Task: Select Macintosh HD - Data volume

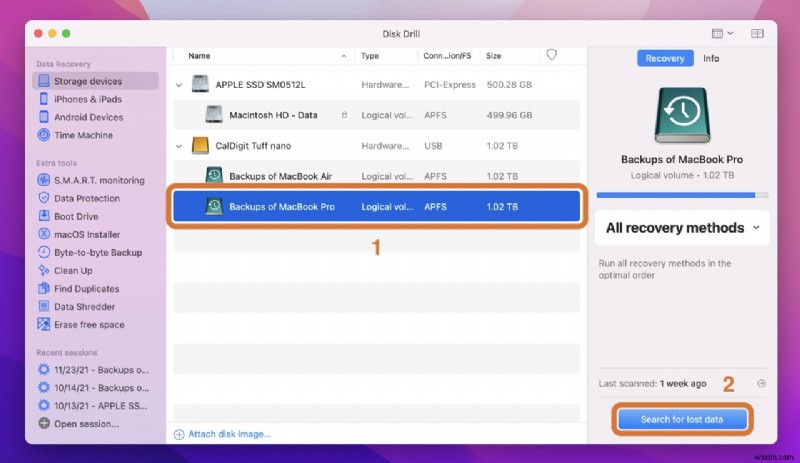Action: click(x=377, y=115)
